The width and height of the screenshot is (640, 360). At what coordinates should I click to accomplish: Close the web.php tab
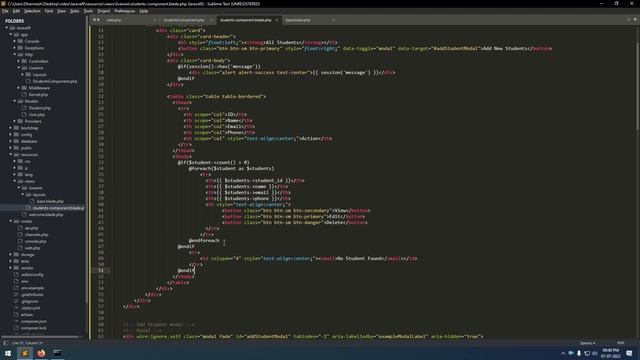[155, 20]
